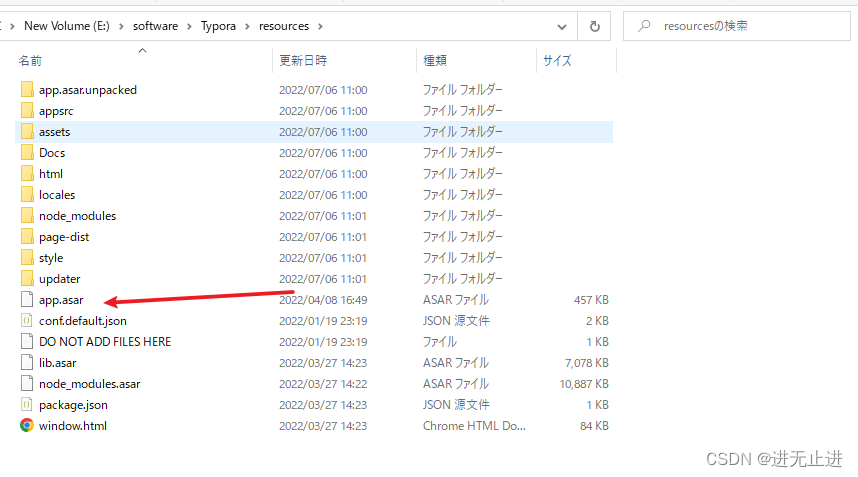Screen dimensions: 858x477
Task: Go to the Typora breadcrumb
Action: click(x=218, y=26)
